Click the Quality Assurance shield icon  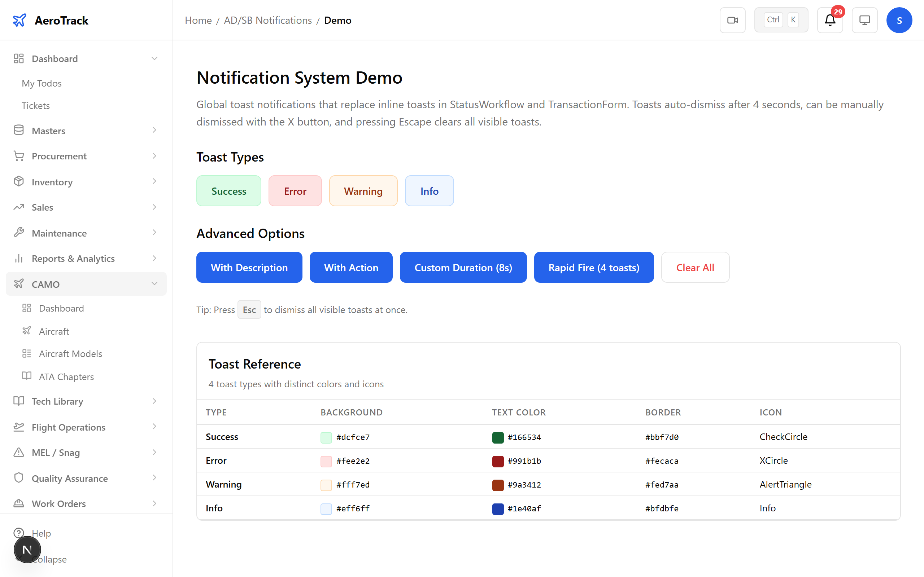point(18,478)
